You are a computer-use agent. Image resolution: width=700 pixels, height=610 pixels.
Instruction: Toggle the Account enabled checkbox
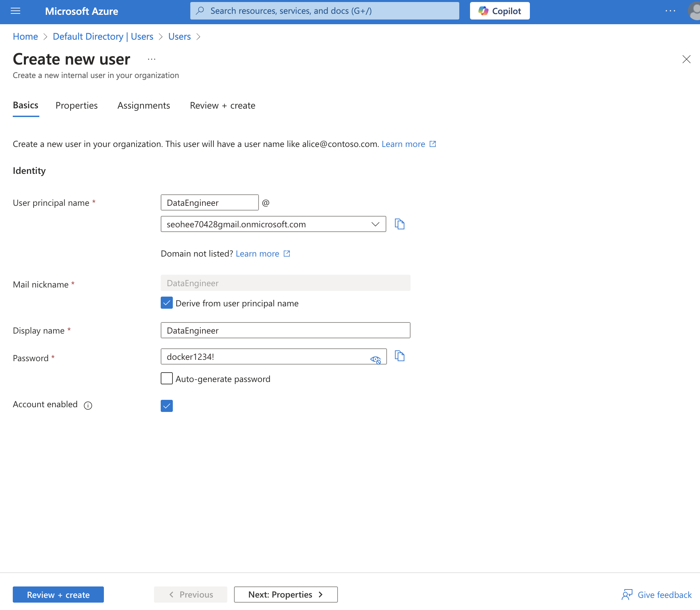(x=167, y=406)
